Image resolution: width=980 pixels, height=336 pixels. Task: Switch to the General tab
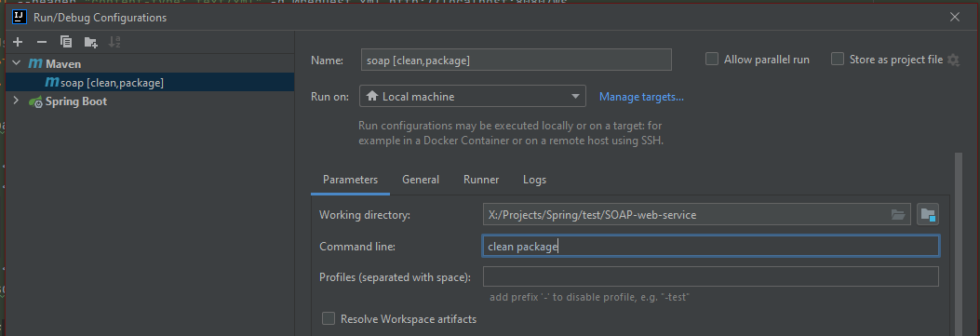pyautogui.click(x=421, y=180)
